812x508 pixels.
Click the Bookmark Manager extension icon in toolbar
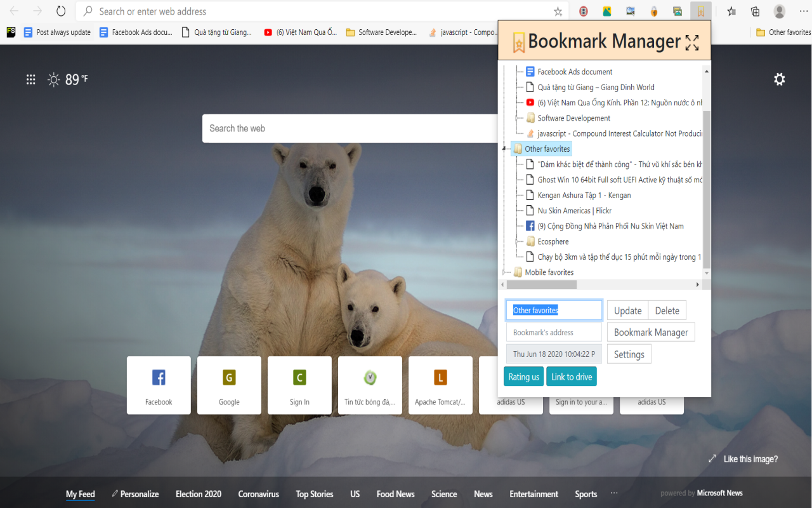(700, 11)
